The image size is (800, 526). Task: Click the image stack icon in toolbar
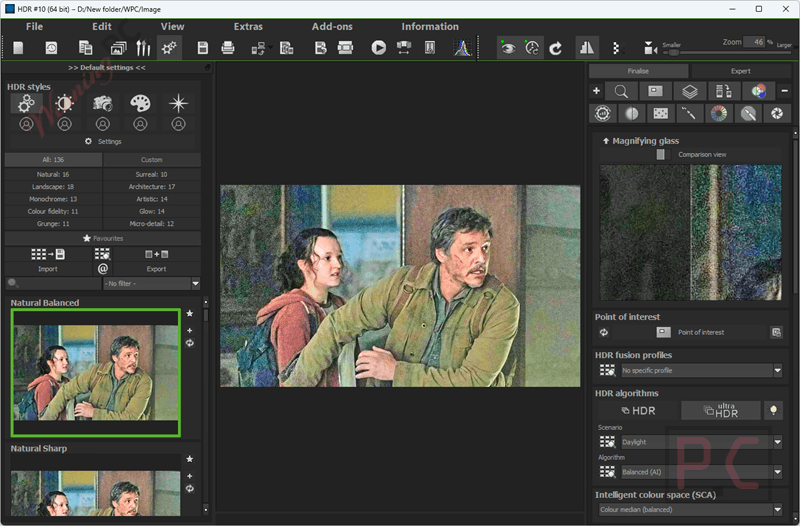click(x=118, y=48)
